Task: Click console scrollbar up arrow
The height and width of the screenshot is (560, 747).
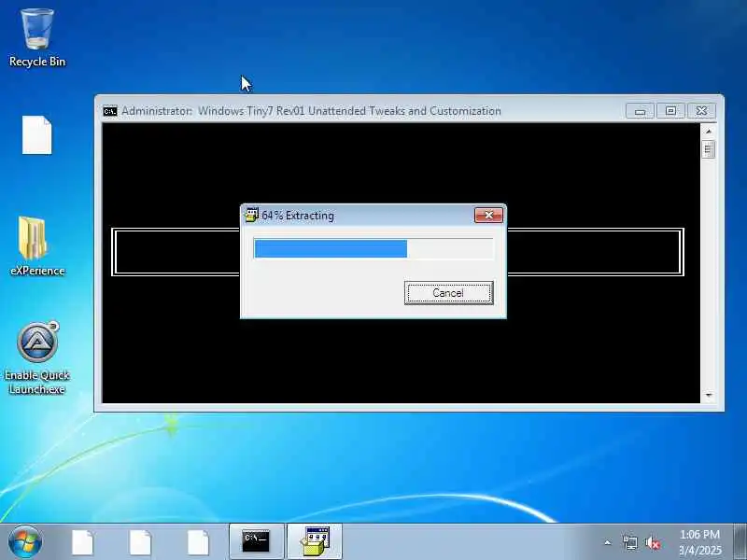Action: pyautogui.click(x=709, y=131)
